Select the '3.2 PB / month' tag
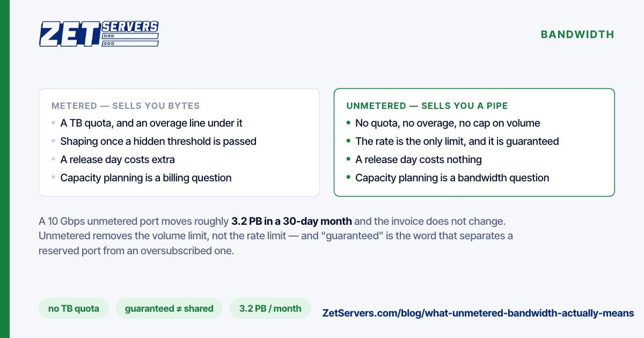Viewport: 644px width, 338px height. [x=270, y=308]
